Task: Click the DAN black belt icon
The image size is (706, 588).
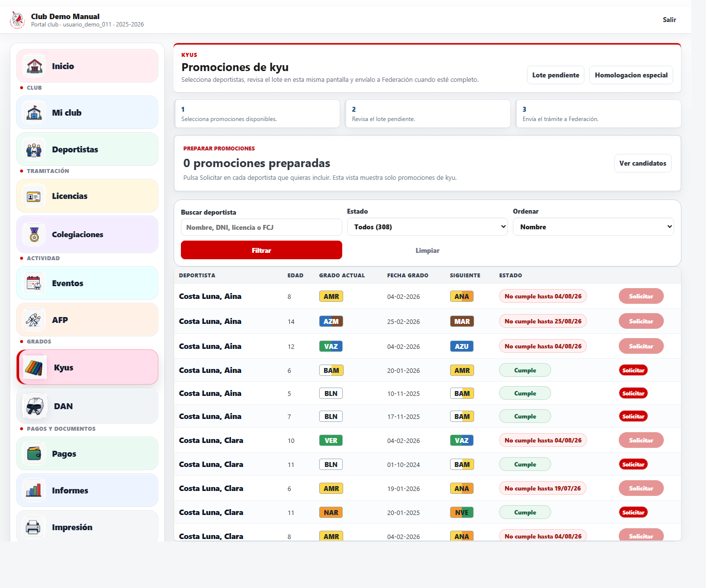Action: pos(35,406)
